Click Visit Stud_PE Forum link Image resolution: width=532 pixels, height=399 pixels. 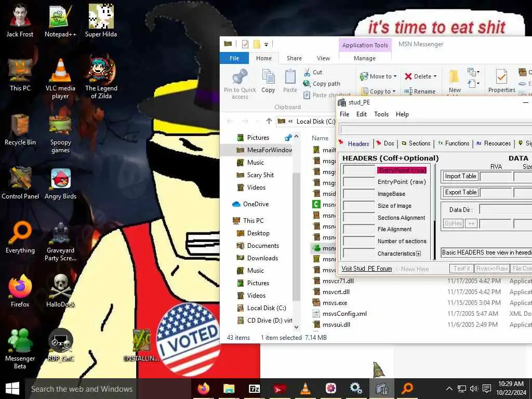click(x=366, y=269)
